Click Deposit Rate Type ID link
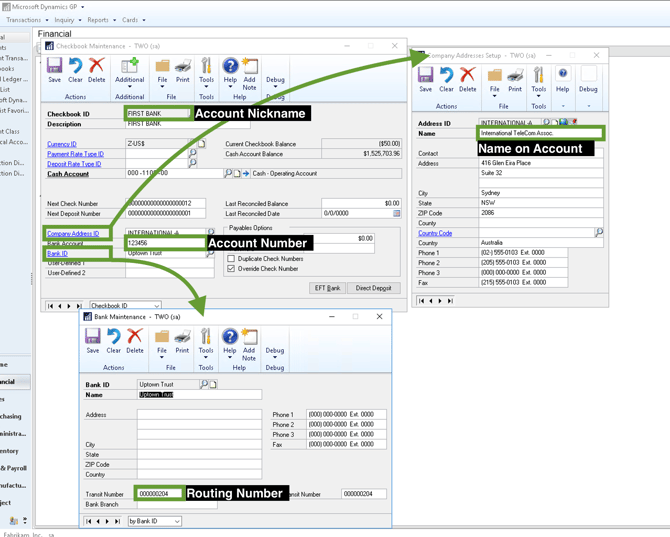The image size is (670, 537). point(74,164)
